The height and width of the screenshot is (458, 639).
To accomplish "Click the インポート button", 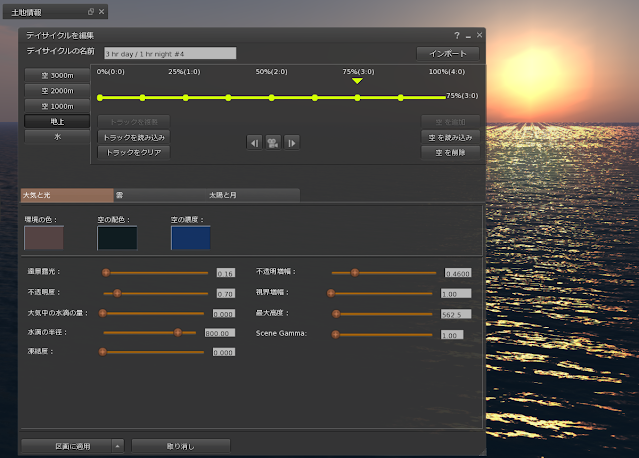I will (447, 53).
